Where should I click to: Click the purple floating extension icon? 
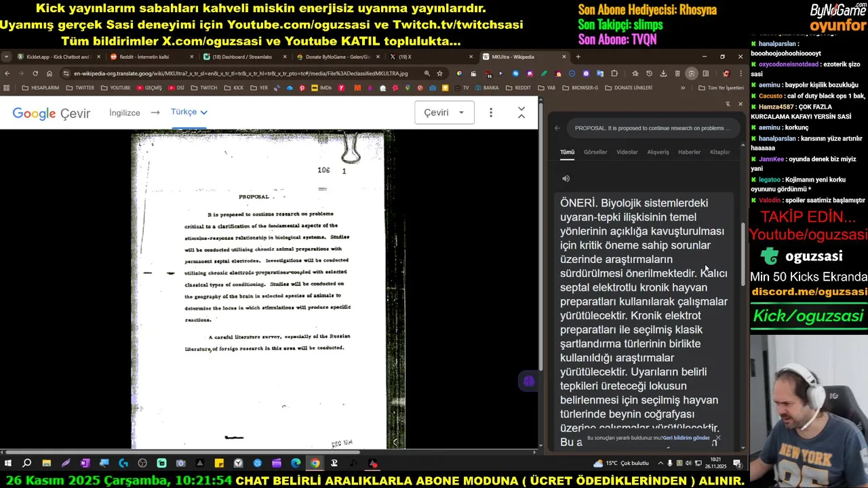529,381
